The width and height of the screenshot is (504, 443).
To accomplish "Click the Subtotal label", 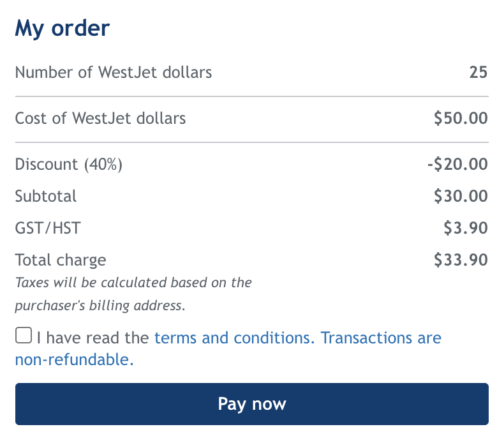I will point(46,196).
